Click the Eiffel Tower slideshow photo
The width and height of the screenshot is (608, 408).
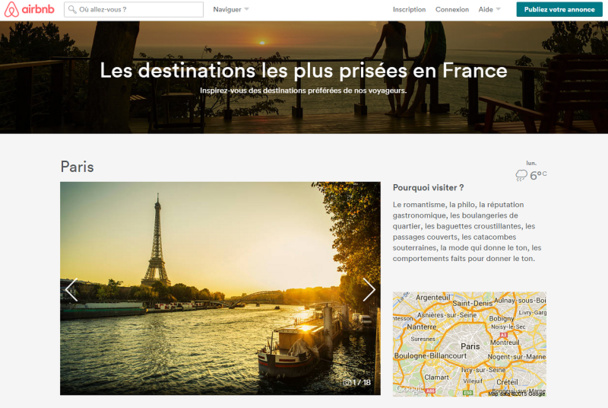[x=220, y=288]
